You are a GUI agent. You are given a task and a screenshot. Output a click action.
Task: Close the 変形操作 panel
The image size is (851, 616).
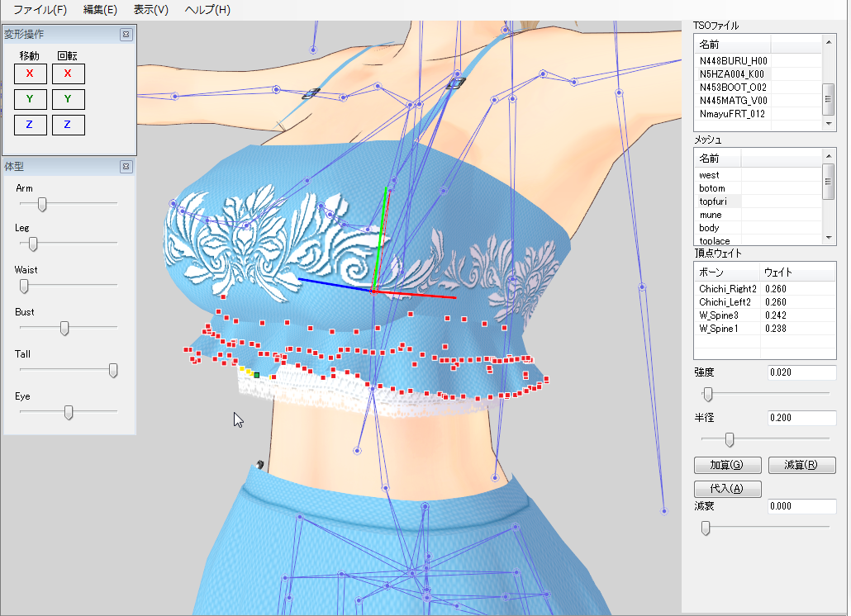(x=126, y=35)
